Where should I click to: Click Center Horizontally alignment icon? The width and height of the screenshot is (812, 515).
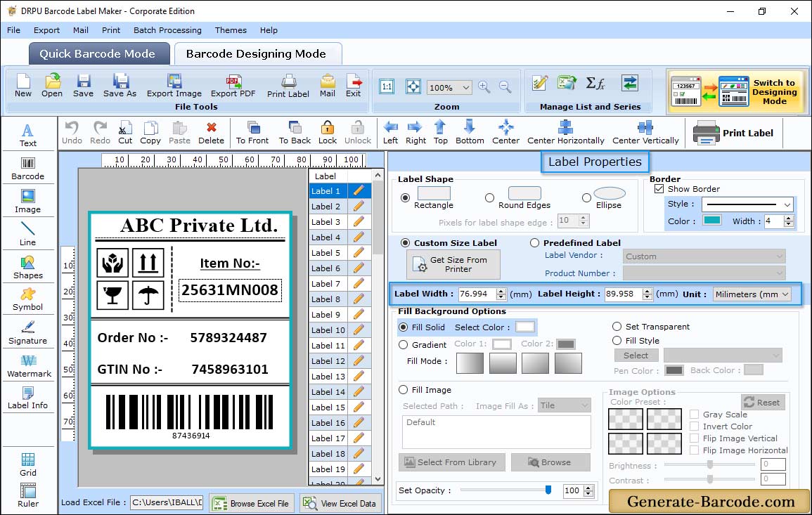coord(565,133)
